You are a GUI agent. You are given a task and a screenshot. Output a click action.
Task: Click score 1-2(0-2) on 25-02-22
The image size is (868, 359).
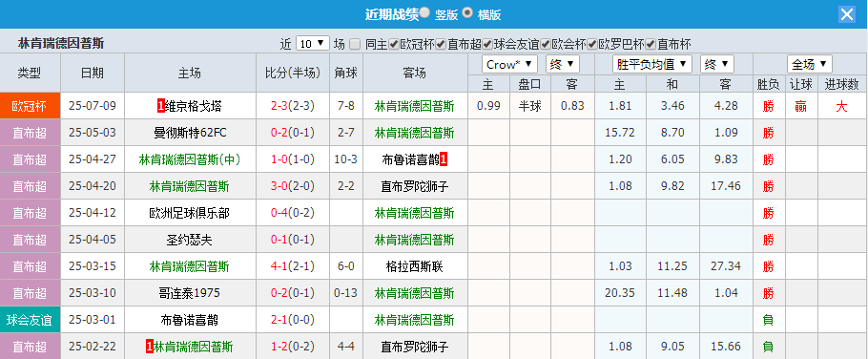tap(292, 347)
